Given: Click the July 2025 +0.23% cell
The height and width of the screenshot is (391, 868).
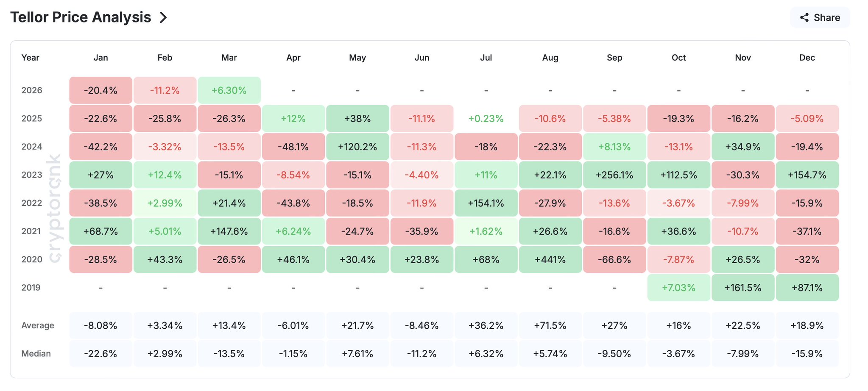Looking at the screenshot, I should click(486, 119).
